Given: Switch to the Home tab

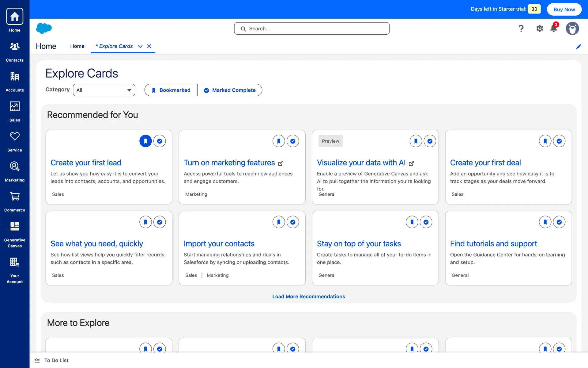Looking at the screenshot, I should click(77, 46).
